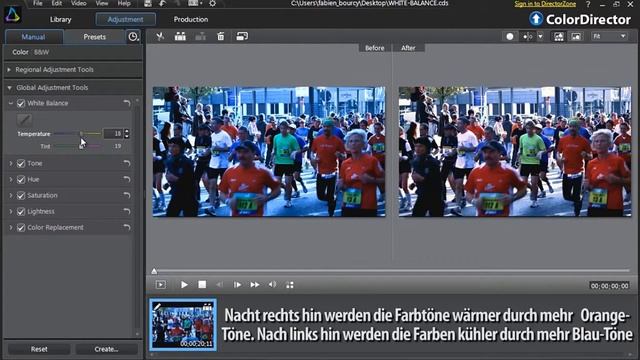The width and height of the screenshot is (640, 360).
Task: Expand the Saturation section
Action: [11, 196]
